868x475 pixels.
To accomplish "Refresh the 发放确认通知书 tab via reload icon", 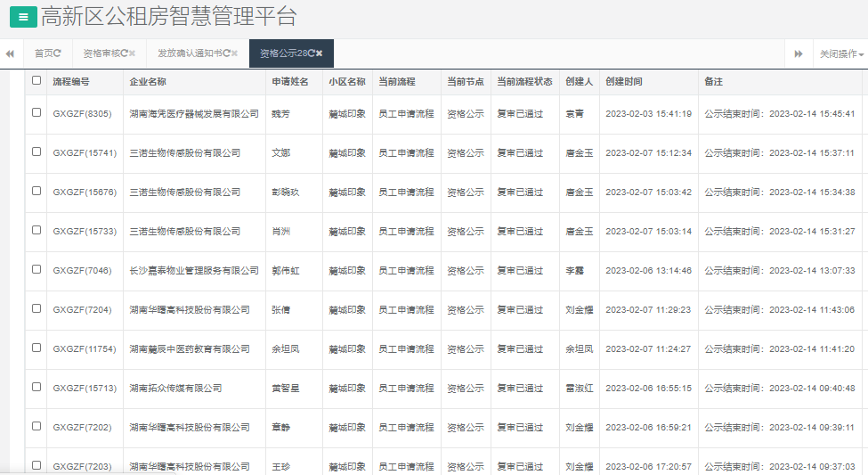I will (226, 53).
